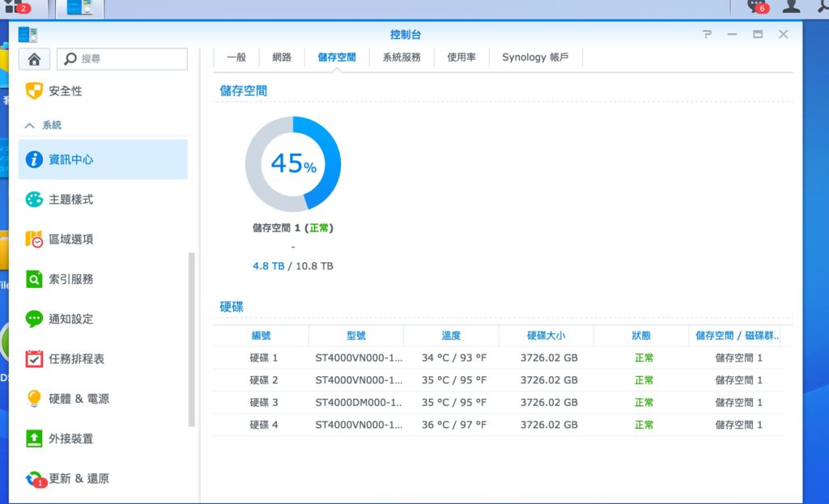
Task: Open 硬體 & 電源 lightbulb icon
Action: coord(34,398)
